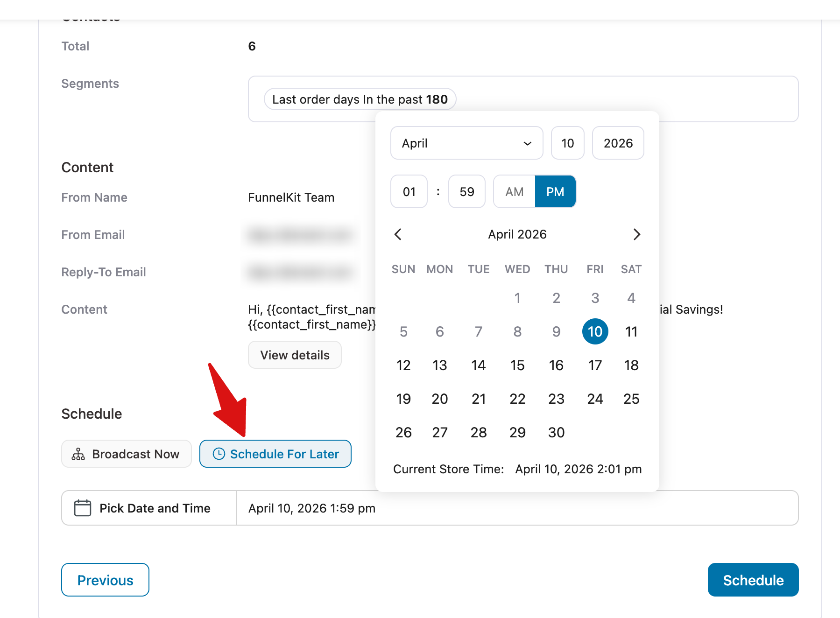This screenshot has height=618, width=840.
Task: Click the highlighted date 10
Action: click(594, 331)
